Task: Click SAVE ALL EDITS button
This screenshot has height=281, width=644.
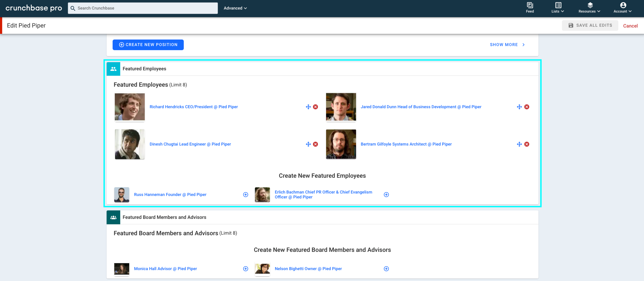Action: click(x=590, y=25)
